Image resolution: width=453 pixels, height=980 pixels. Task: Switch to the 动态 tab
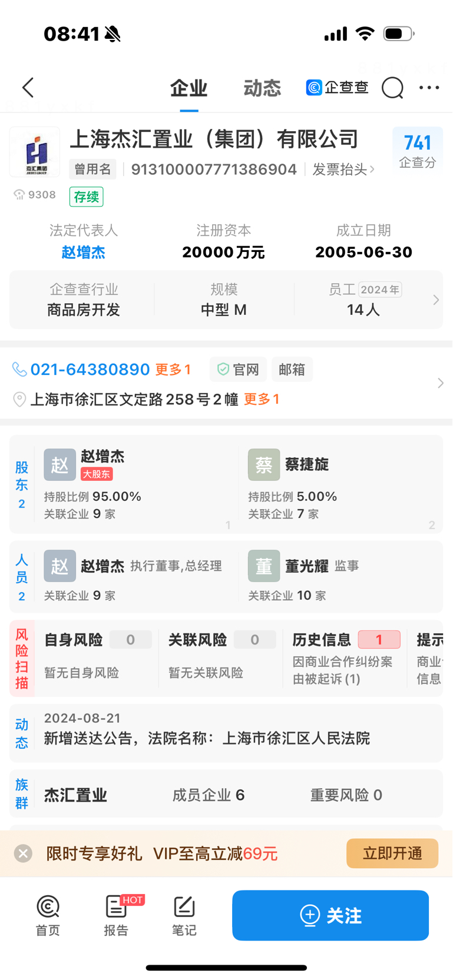point(262,88)
